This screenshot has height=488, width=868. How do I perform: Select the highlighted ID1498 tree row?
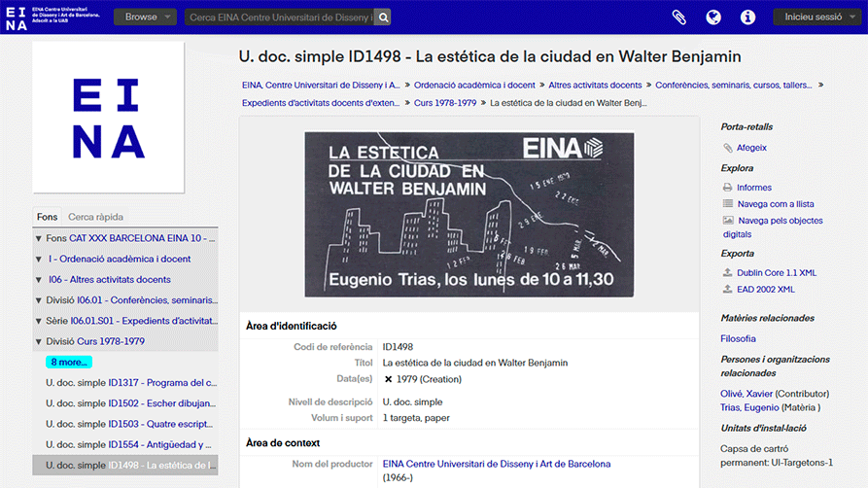(125, 466)
